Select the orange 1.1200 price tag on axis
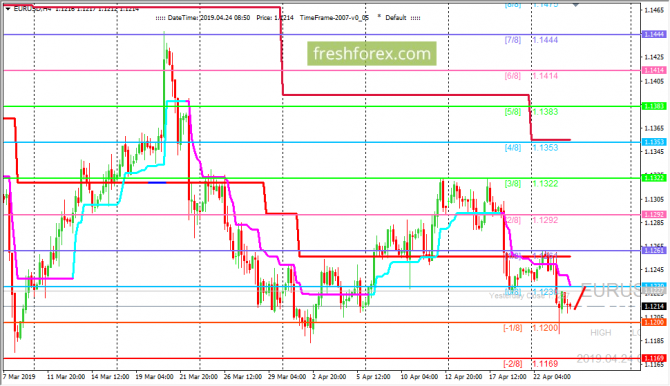670x386 pixels. (654, 322)
